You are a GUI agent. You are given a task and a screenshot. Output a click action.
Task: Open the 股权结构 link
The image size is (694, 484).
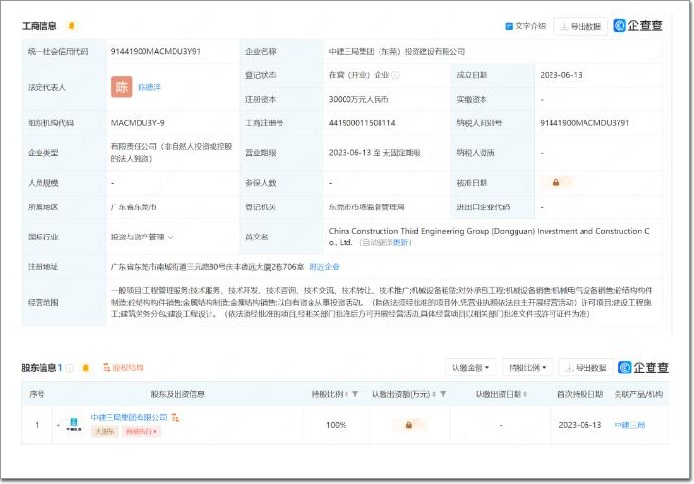(123, 367)
